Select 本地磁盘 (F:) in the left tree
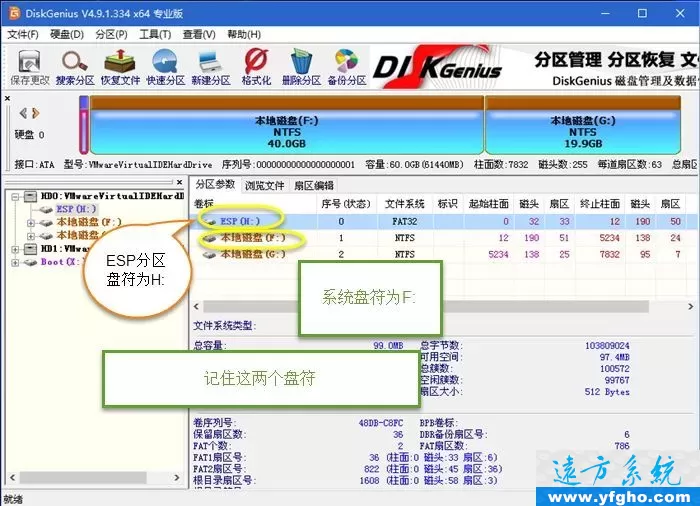 tap(88, 222)
